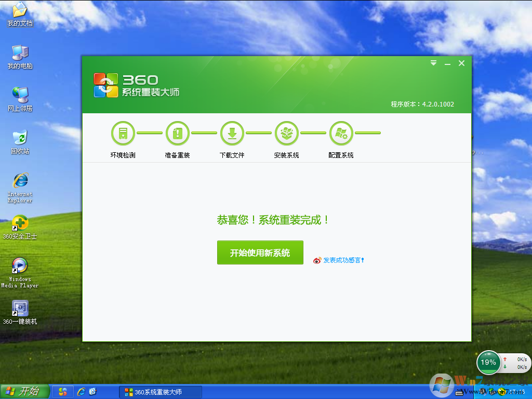Click the 安装系统 step icon
Screen dimensions: 532x399
point(286,133)
